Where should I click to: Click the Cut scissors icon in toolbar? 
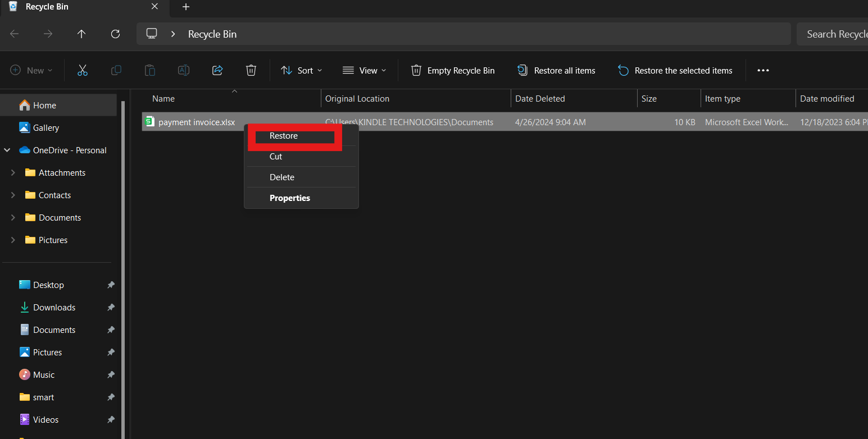click(x=83, y=70)
